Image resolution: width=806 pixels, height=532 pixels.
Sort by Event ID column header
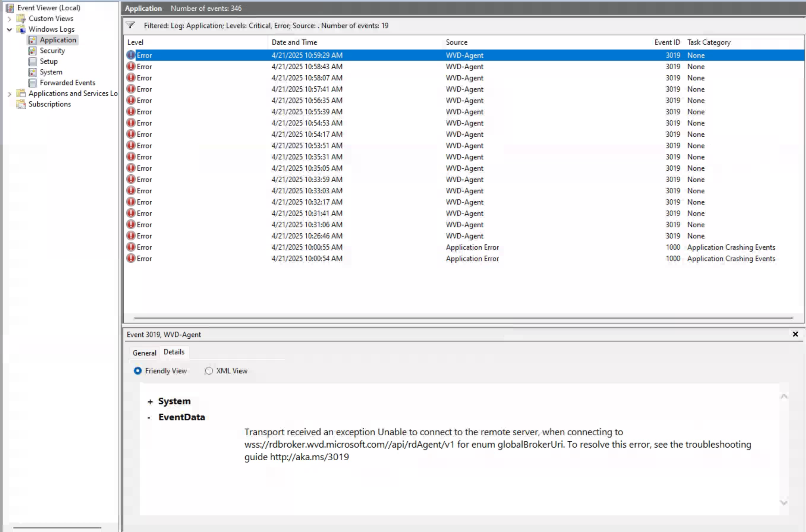[x=667, y=42]
